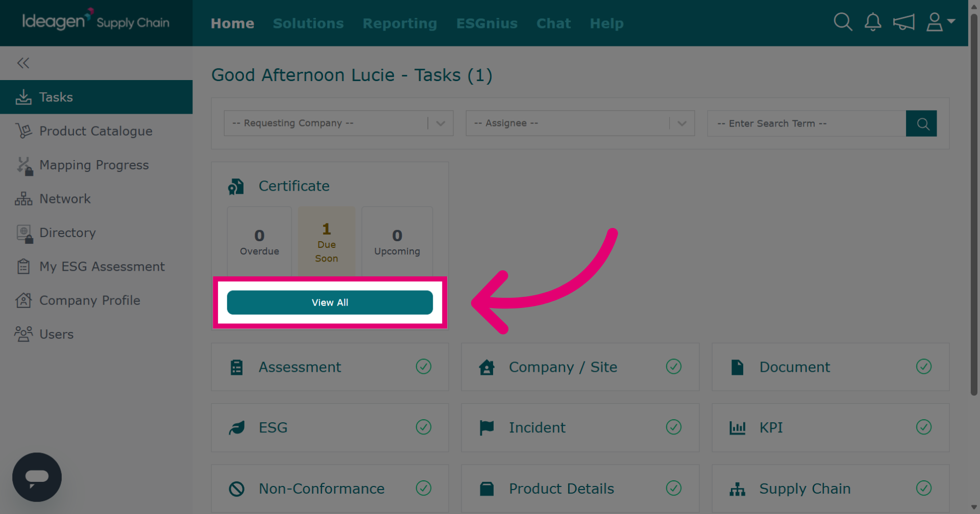Open the user account menu
This screenshot has height=514, width=980.
pos(940,22)
